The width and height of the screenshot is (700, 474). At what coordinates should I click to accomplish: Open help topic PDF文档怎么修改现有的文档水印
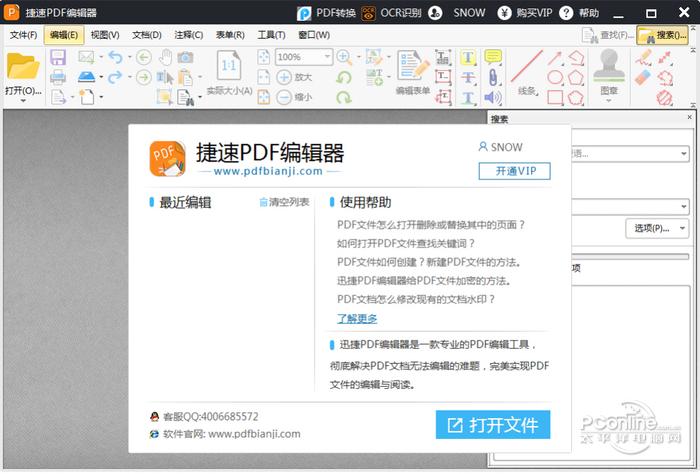tap(416, 299)
